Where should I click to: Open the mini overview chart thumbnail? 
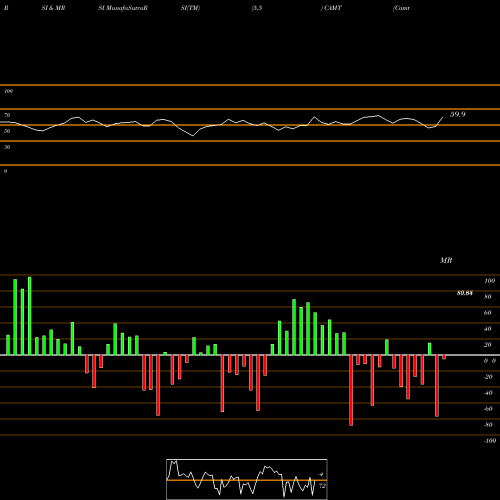pyautogui.click(x=247, y=479)
